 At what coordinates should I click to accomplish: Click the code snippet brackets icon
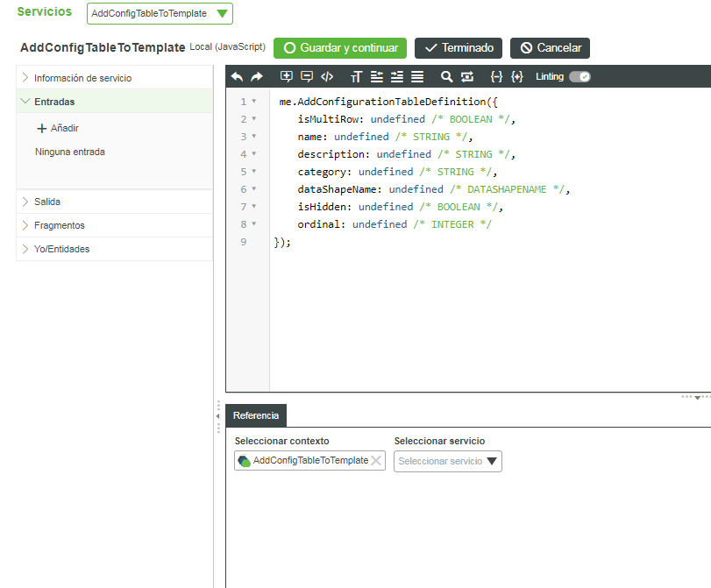tap(327, 77)
